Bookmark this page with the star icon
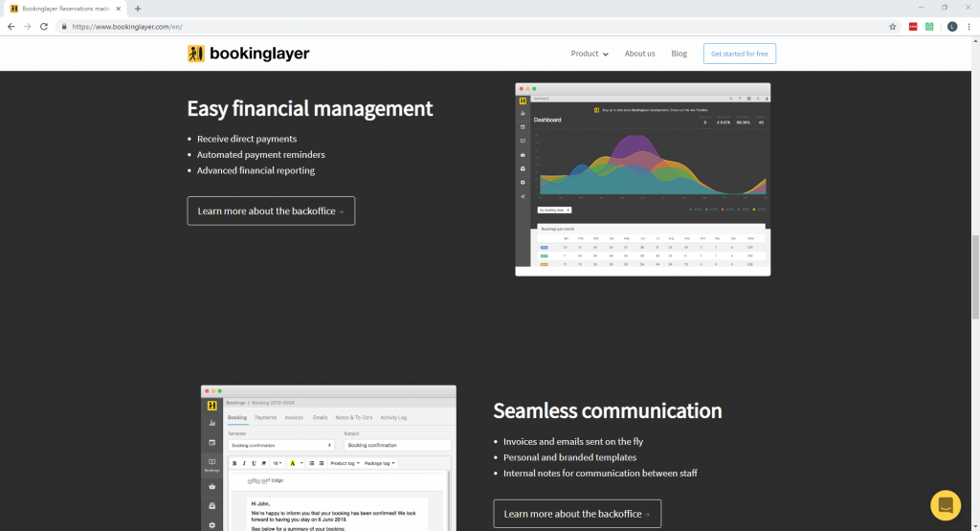980x531 pixels. point(892,27)
